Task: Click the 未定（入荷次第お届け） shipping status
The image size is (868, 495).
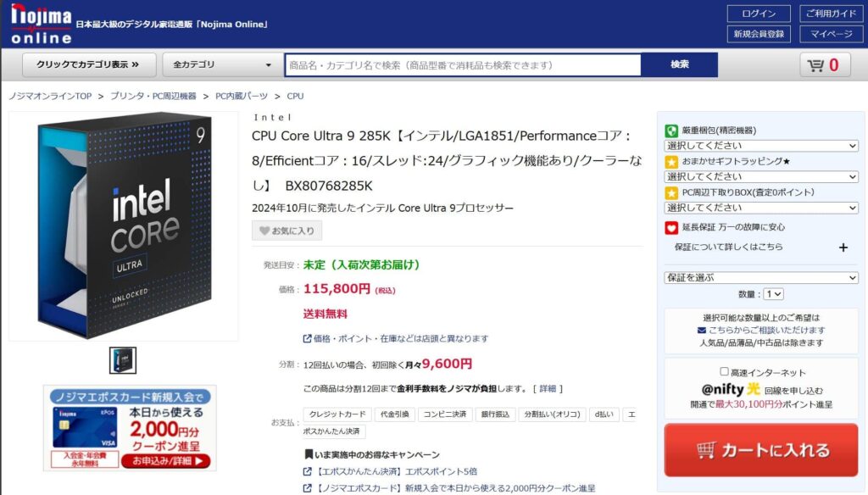Action: (x=361, y=264)
